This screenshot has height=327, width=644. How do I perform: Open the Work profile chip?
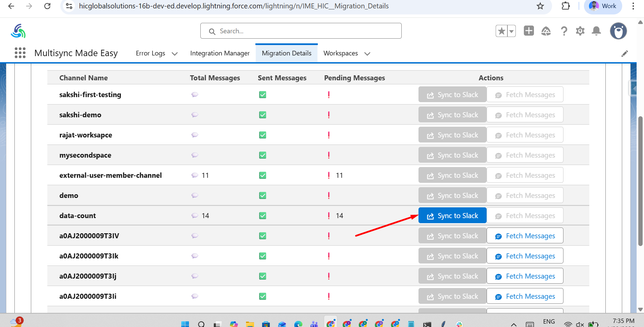[603, 6]
